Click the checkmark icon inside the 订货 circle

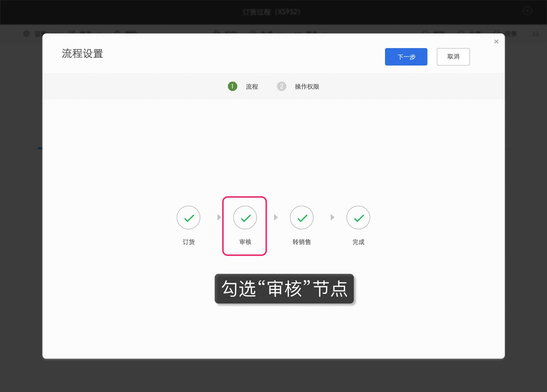(x=188, y=217)
